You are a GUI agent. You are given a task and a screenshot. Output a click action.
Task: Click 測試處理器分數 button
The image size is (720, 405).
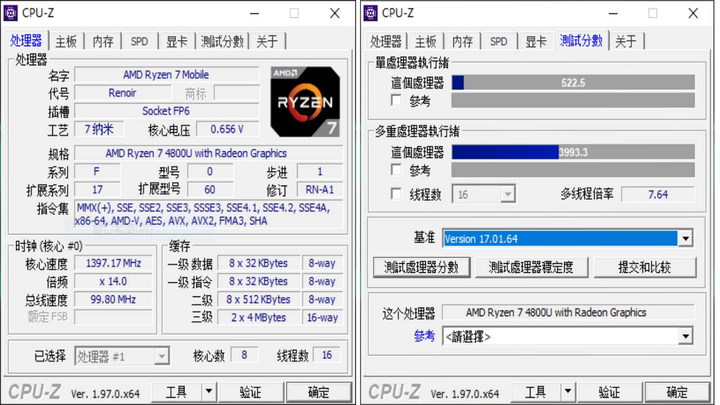(x=422, y=267)
